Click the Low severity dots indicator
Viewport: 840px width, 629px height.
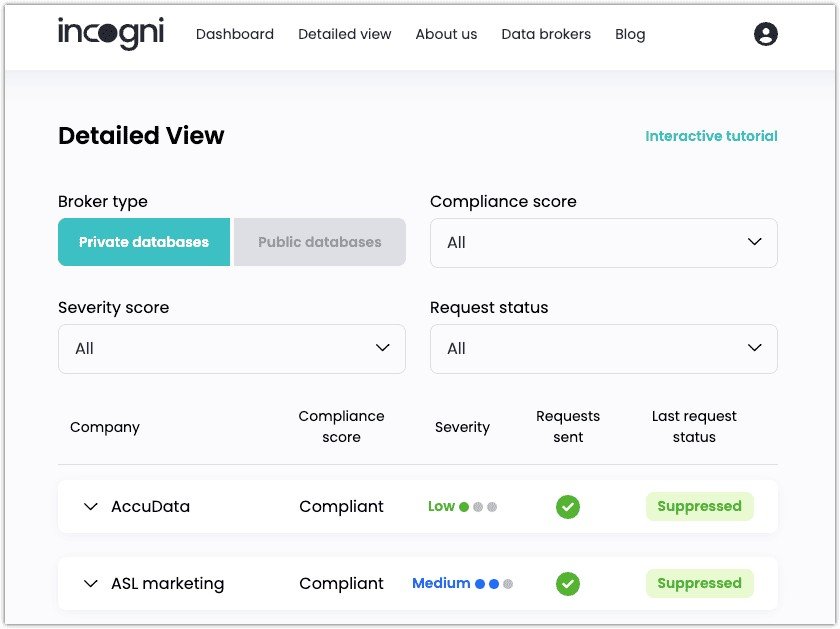coord(478,507)
